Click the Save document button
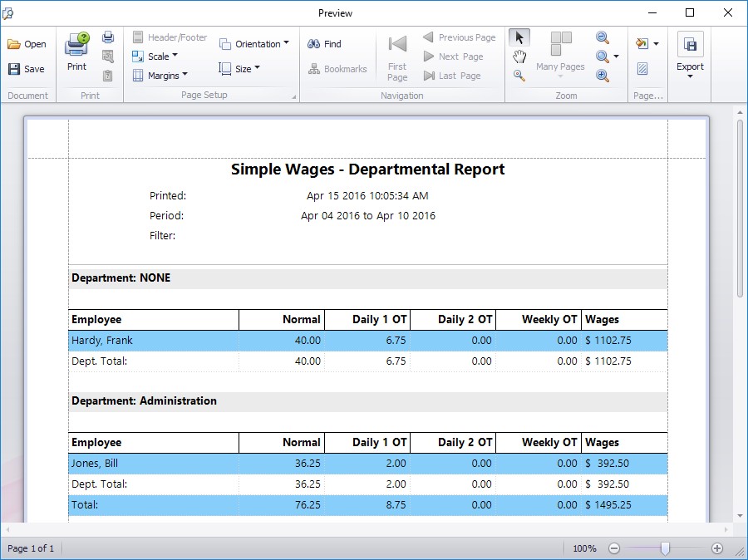Viewport: 748px width, 560px height. (27, 69)
